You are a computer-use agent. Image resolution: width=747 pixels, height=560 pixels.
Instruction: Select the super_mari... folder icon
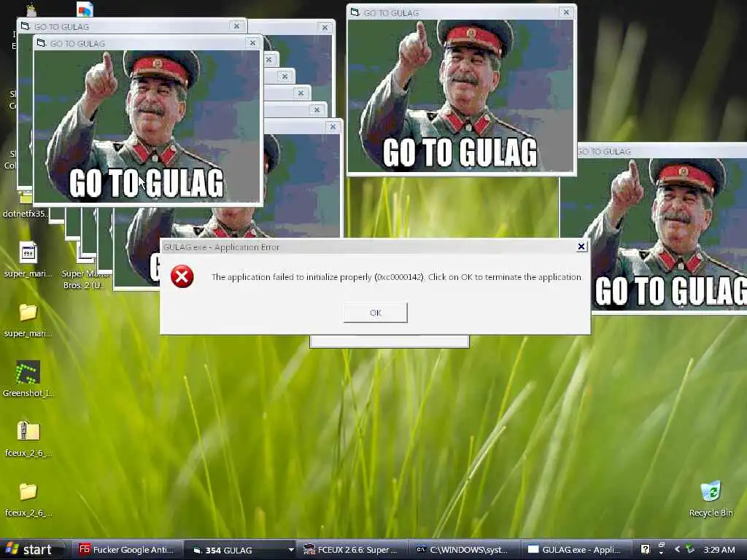click(x=28, y=319)
